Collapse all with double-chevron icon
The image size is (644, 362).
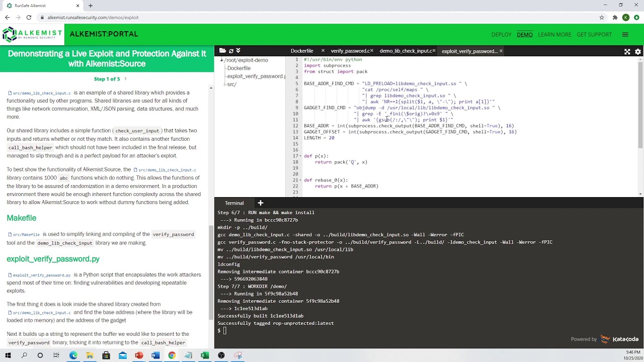click(238, 51)
